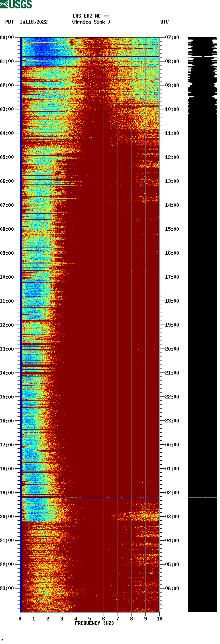Click the 12:00 PDT time label
Viewport: 220px width, 644px height.
(x=7, y=325)
